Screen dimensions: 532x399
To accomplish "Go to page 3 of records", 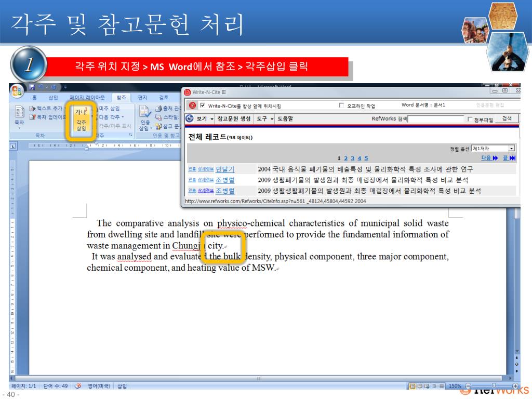I will tap(352, 158).
